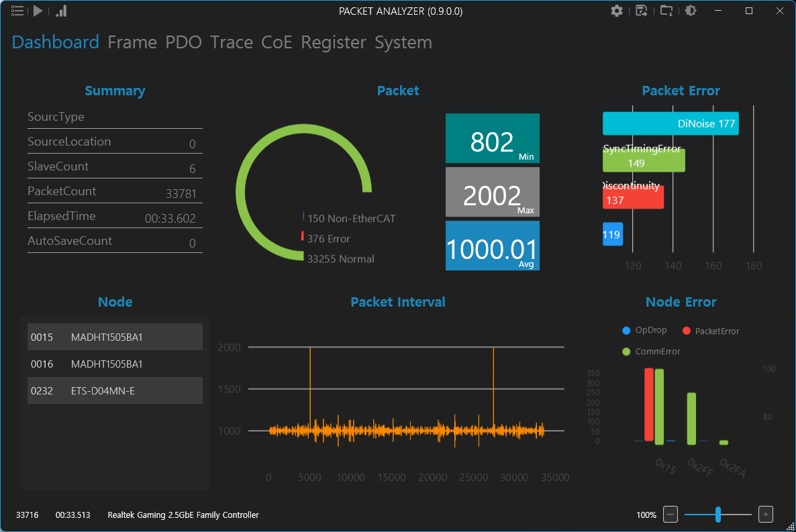Image resolution: width=796 pixels, height=532 pixels.
Task: Toggle the OpDrop legend item
Action: click(x=644, y=331)
